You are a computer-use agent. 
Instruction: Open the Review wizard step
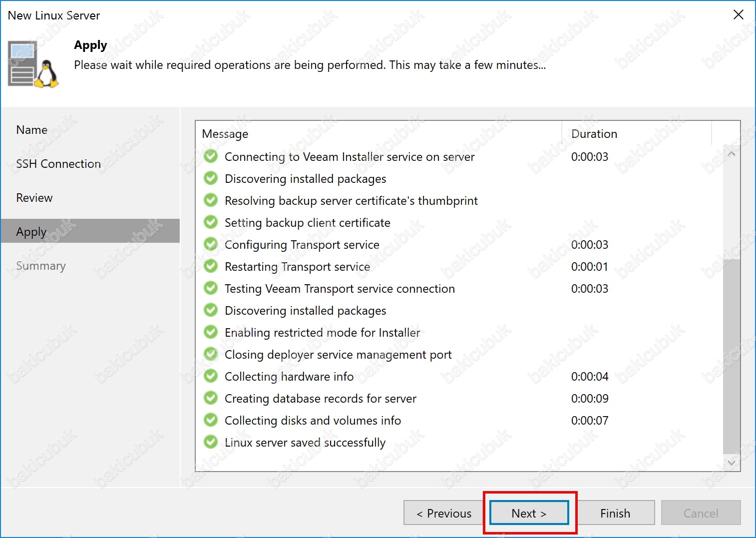pos(34,198)
